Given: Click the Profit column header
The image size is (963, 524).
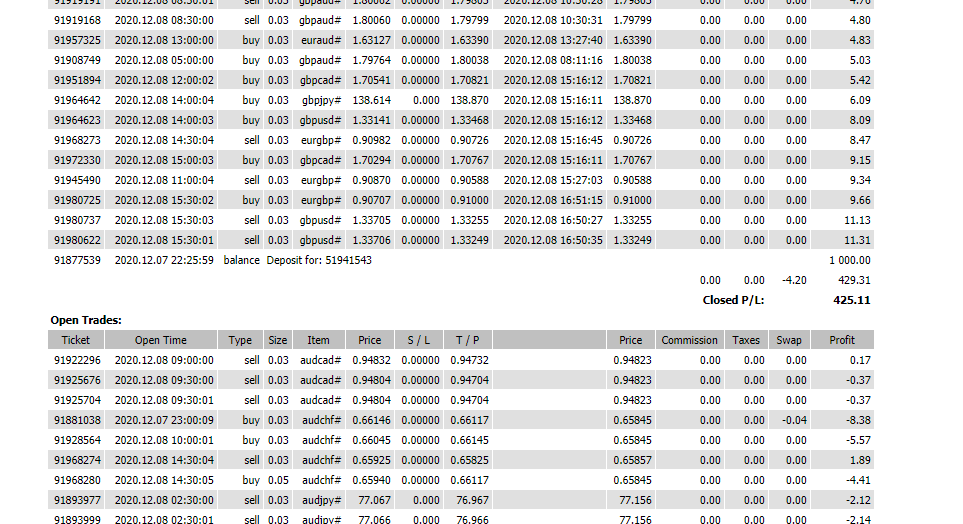Looking at the screenshot, I should 842,340.
